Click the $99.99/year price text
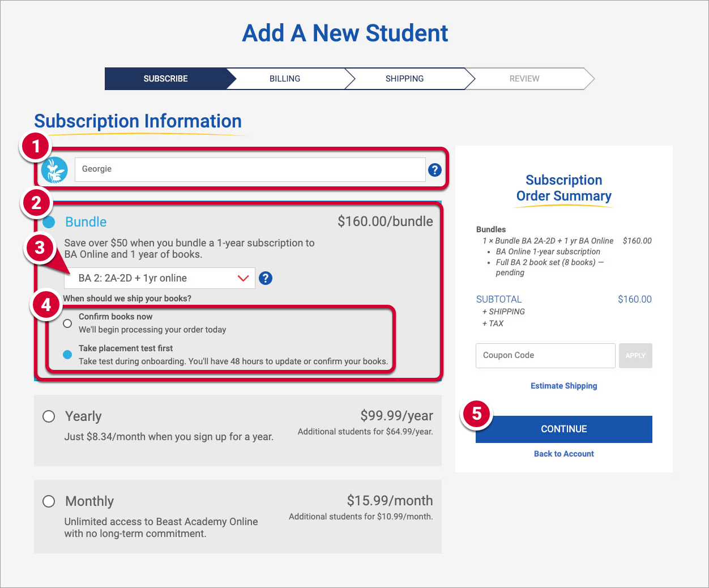The width and height of the screenshot is (709, 588). pyautogui.click(x=396, y=416)
